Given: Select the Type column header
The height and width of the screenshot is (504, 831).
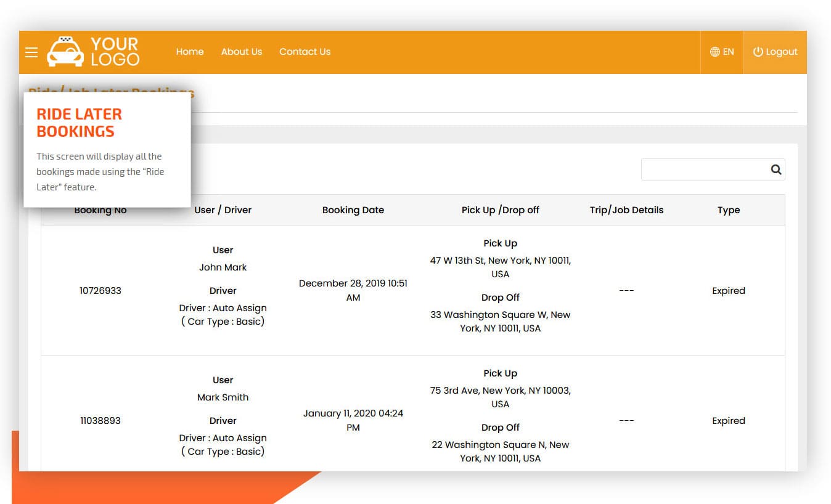Looking at the screenshot, I should pyautogui.click(x=729, y=210).
